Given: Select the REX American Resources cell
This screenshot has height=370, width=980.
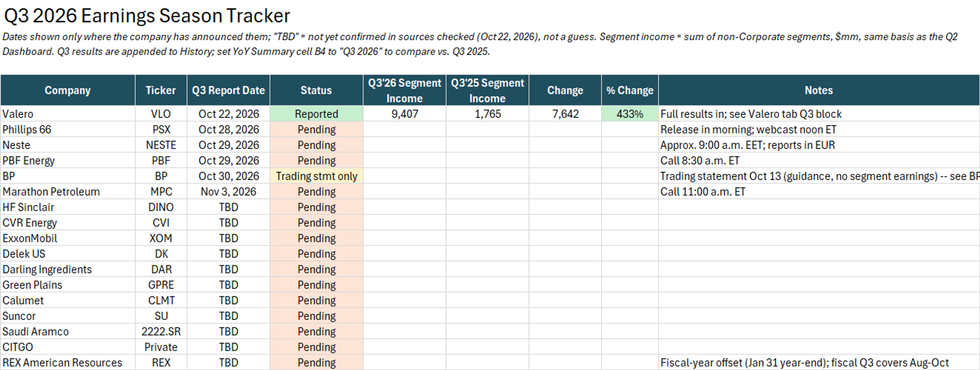Looking at the screenshot, I should pos(68,362).
